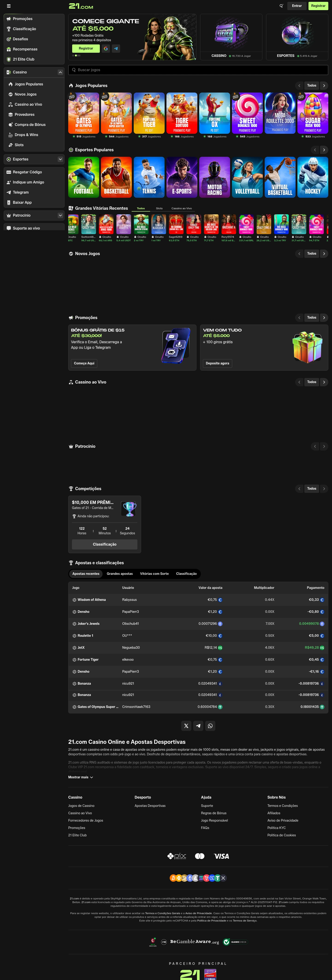Image resolution: width=332 pixels, height=980 pixels.
Task: Open the X (Twitter) social icon
Action: [x=186, y=726]
